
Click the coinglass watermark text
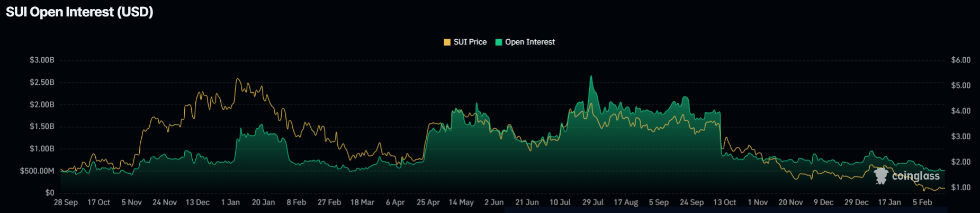coord(915,176)
